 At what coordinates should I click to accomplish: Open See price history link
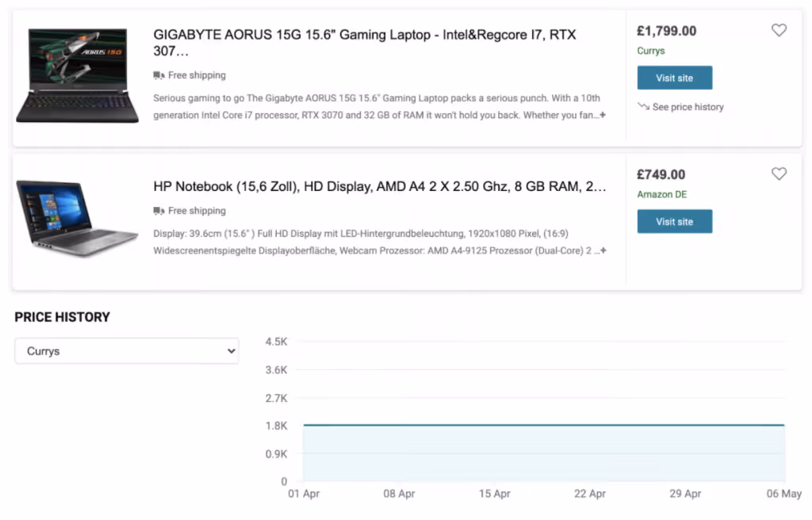click(688, 107)
